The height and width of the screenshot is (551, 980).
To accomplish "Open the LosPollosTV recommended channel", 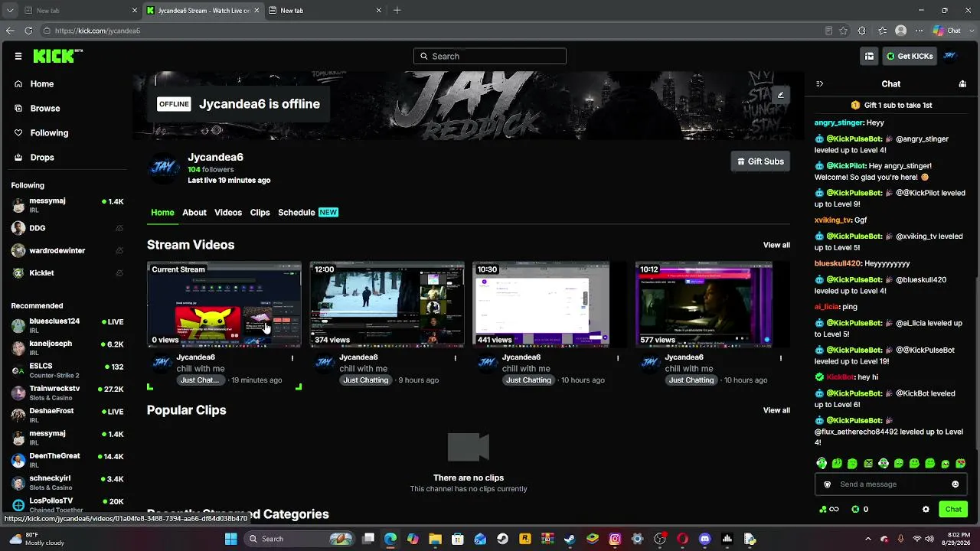I will (x=67, y=505).
